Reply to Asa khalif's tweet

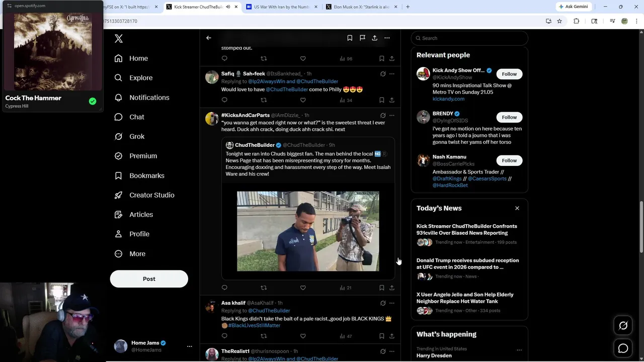coord(224,336)
